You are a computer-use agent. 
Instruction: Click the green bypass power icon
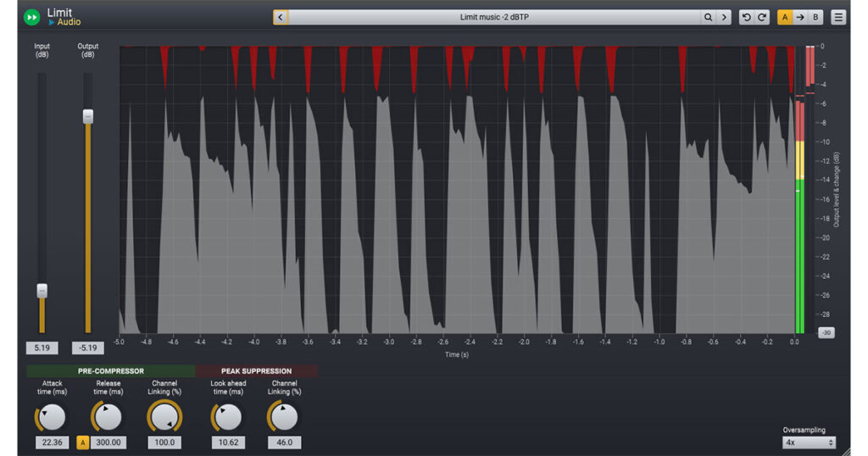[x=32, y=17]
